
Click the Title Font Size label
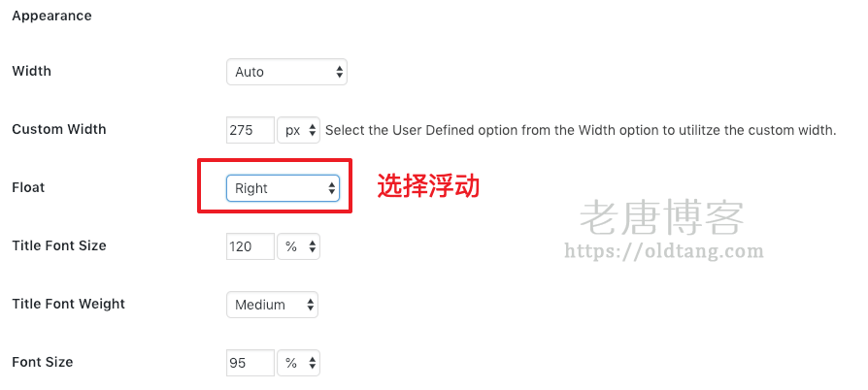pos(58,245)
